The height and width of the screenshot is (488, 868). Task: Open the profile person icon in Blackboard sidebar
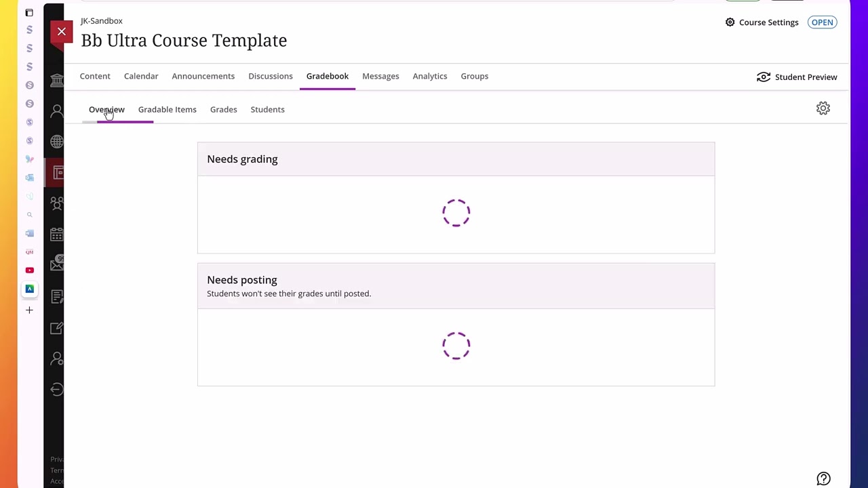click(x=57, y=111)
